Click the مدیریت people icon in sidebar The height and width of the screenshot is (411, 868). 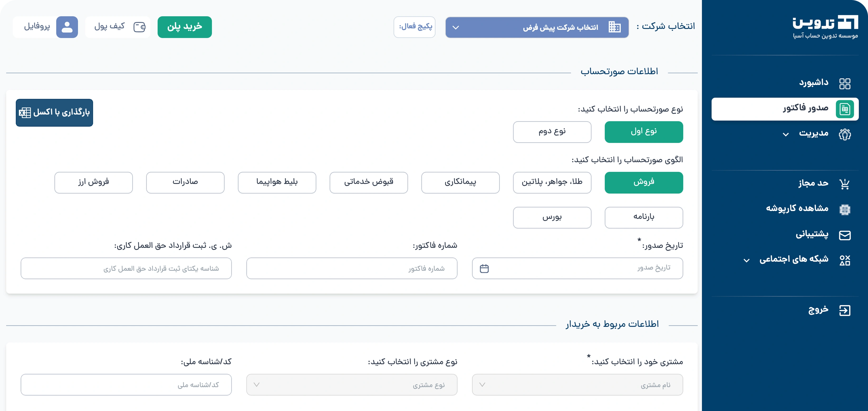coord(845,134)
